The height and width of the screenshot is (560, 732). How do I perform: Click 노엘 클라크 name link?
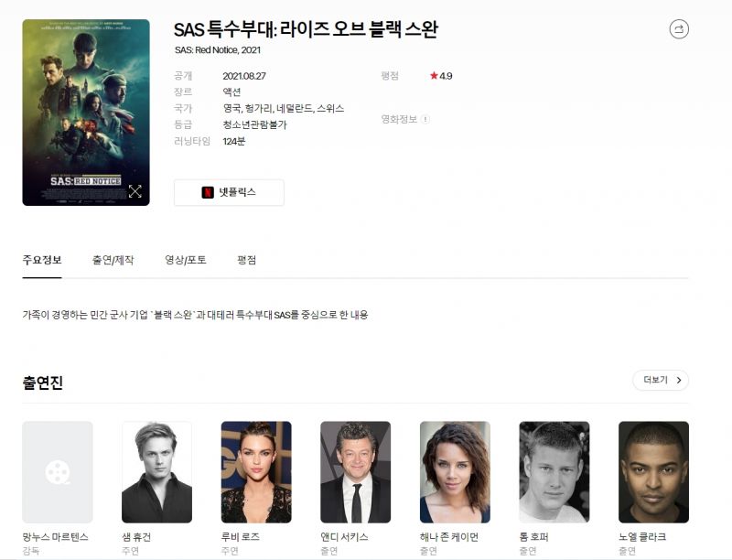[642, 536]
